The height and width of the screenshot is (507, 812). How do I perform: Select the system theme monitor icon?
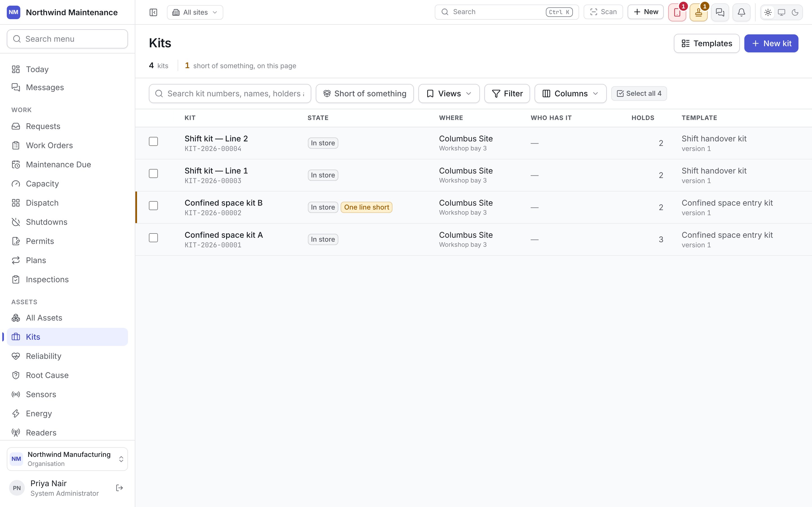coord(782,12)
